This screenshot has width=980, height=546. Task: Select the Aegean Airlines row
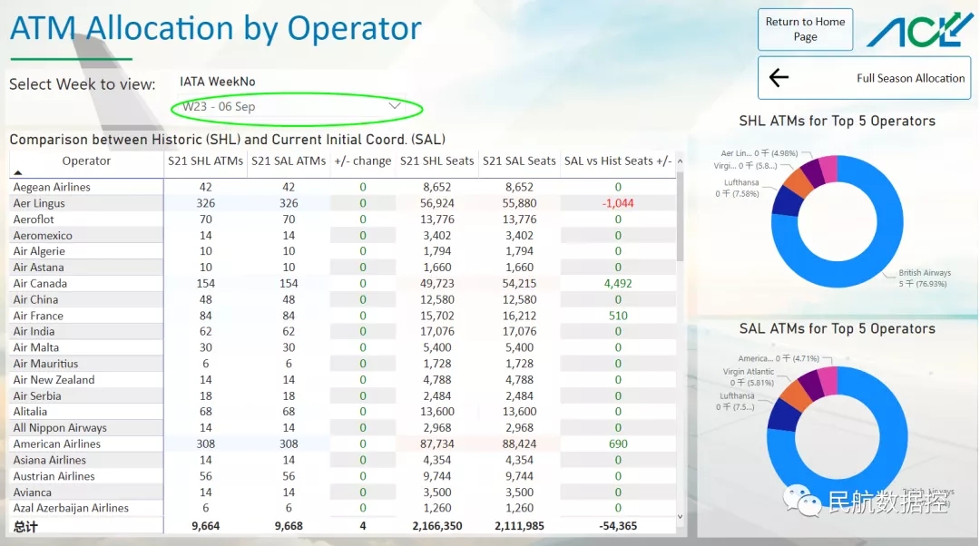342,187
